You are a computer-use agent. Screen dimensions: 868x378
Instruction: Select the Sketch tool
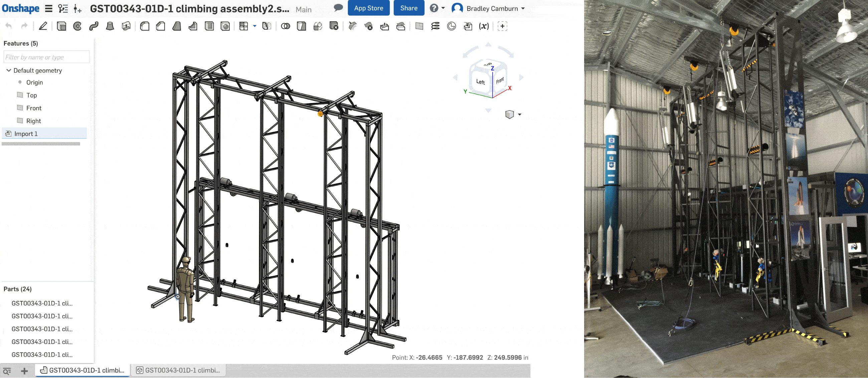43,26
